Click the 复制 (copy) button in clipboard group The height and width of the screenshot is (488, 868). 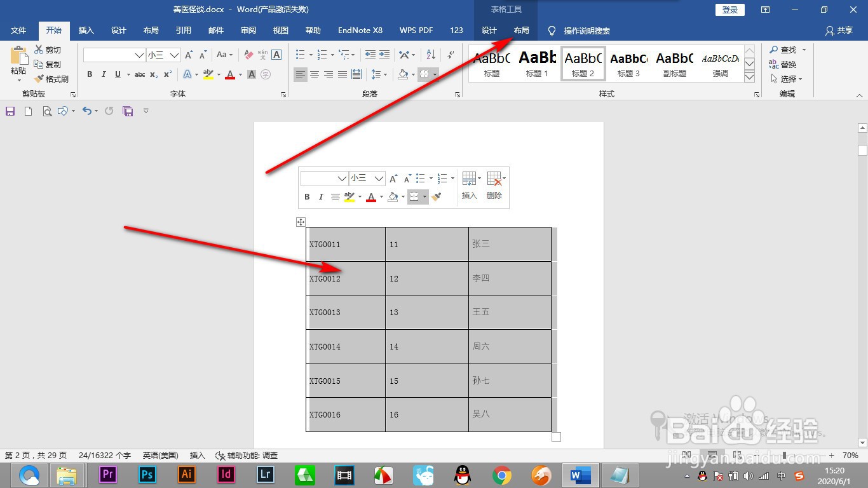point(48,64)
